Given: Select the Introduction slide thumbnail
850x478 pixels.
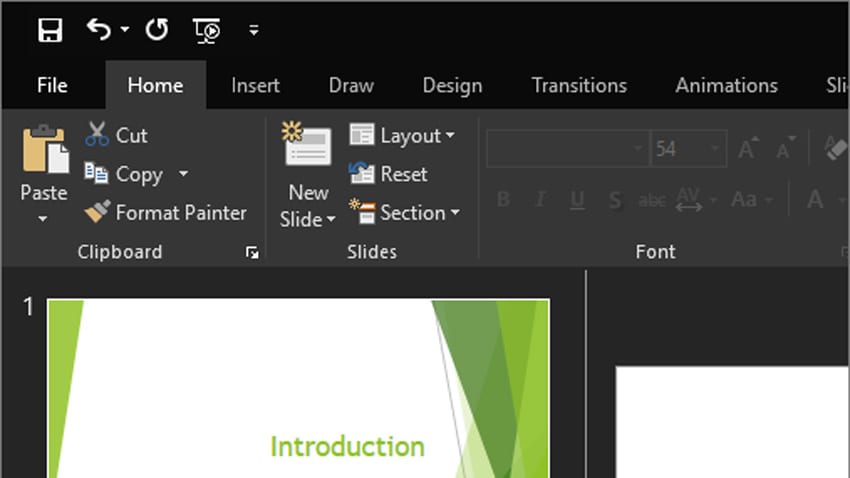Looking at the screenshot, I should (x=299, y=388).
